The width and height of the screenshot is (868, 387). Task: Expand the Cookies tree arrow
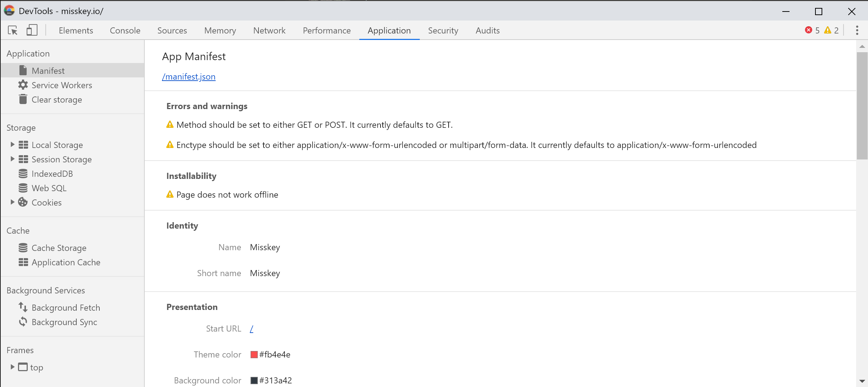[x=13, y=202]
